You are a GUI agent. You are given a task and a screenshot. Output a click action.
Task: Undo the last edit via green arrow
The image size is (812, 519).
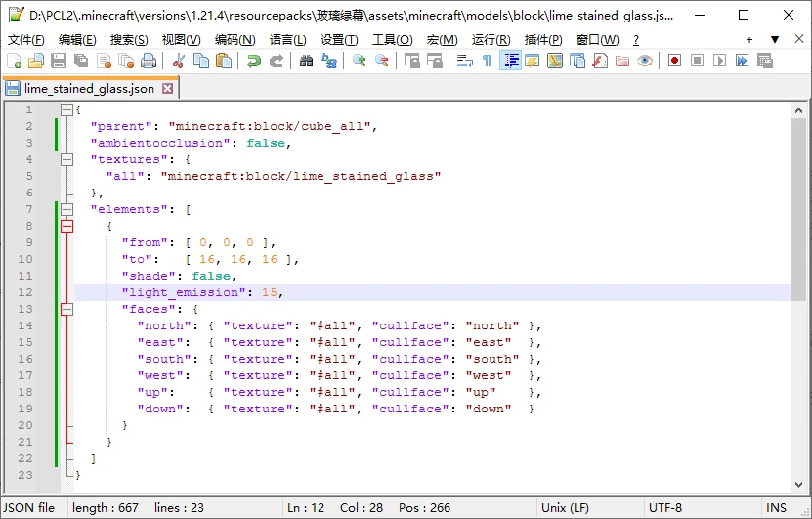[x=254, y=62]
